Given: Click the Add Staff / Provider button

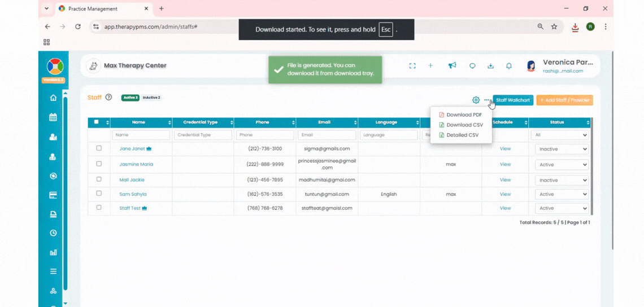Looking at the screenshot, I should 565,100.
